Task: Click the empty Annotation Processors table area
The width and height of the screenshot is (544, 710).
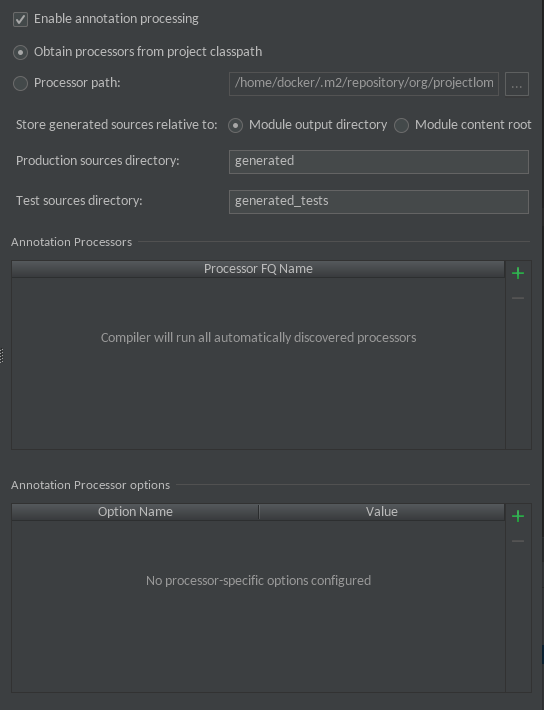Action: coord(258,363)
